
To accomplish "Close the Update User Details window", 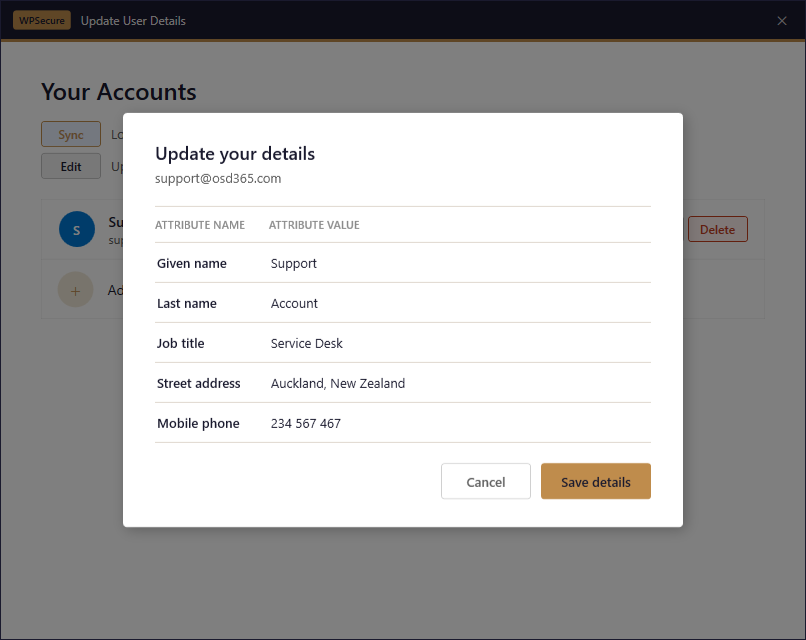I will click(782, 21).
